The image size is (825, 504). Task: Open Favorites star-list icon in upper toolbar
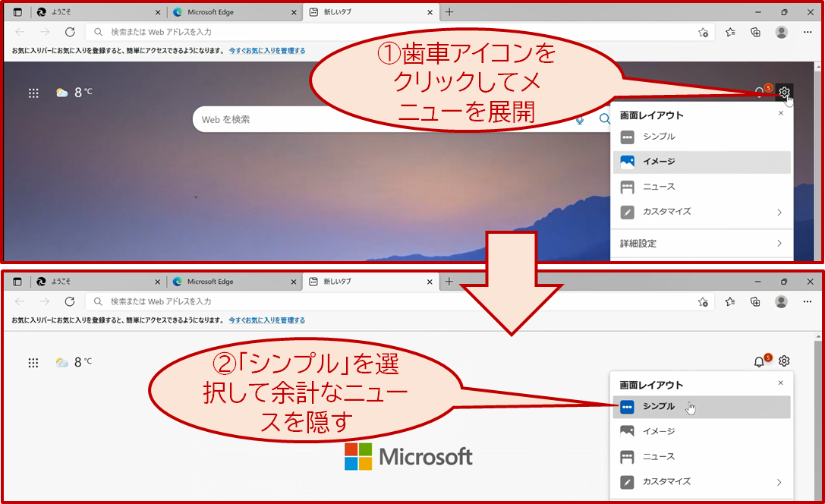pyautogui.click(x=730, y=32)
